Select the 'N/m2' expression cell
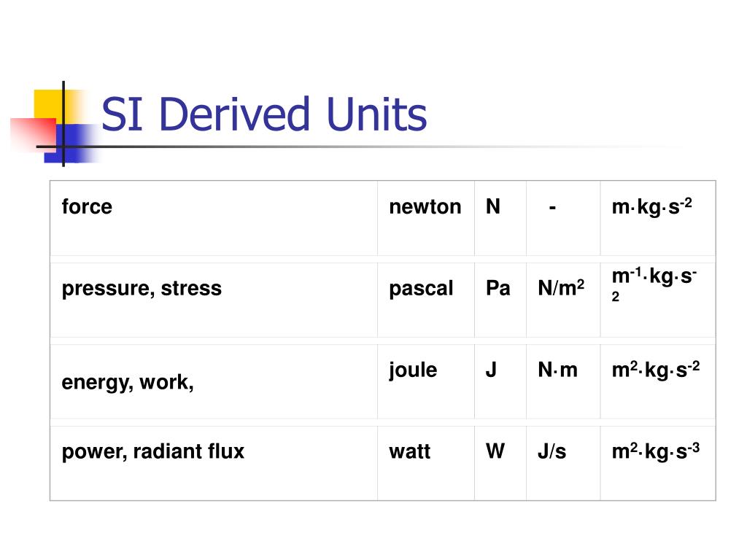The image size is (747, 560). (563, 300)
